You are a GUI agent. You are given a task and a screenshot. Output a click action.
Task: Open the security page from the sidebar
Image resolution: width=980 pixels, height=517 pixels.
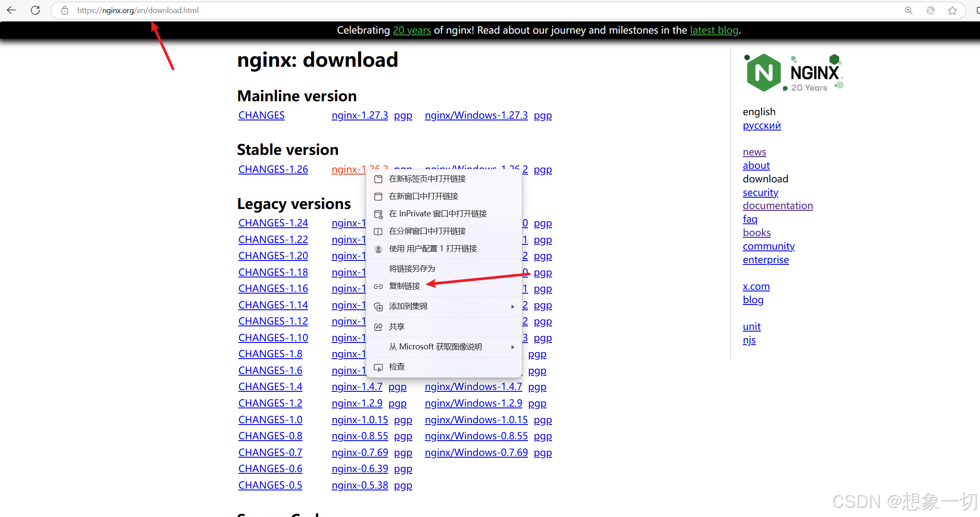click(760, 192)
